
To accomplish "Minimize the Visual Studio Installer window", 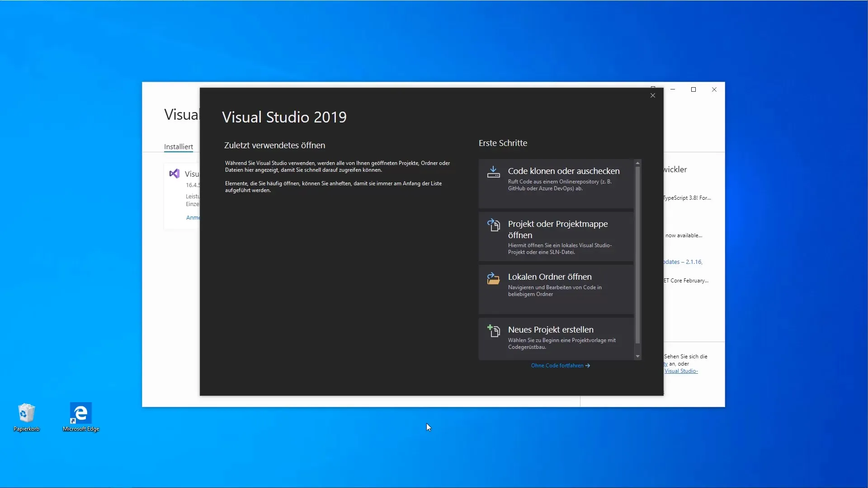I will (x=673, y=89).
